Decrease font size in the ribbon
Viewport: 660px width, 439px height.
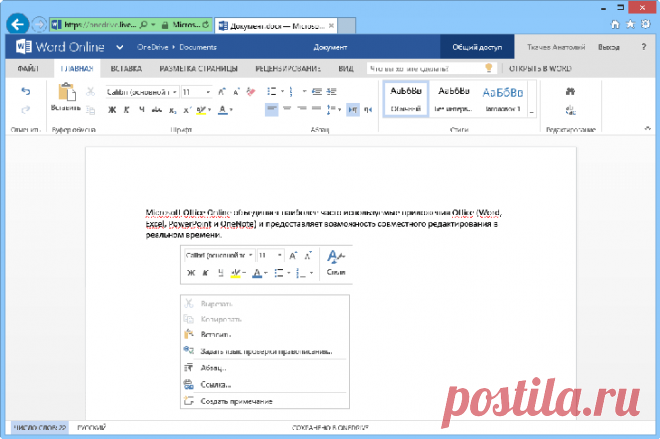236,91
